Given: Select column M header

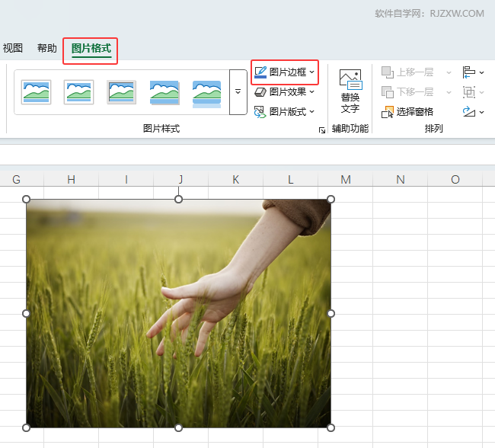Looking at the screenshot, I should coord(346,180).
